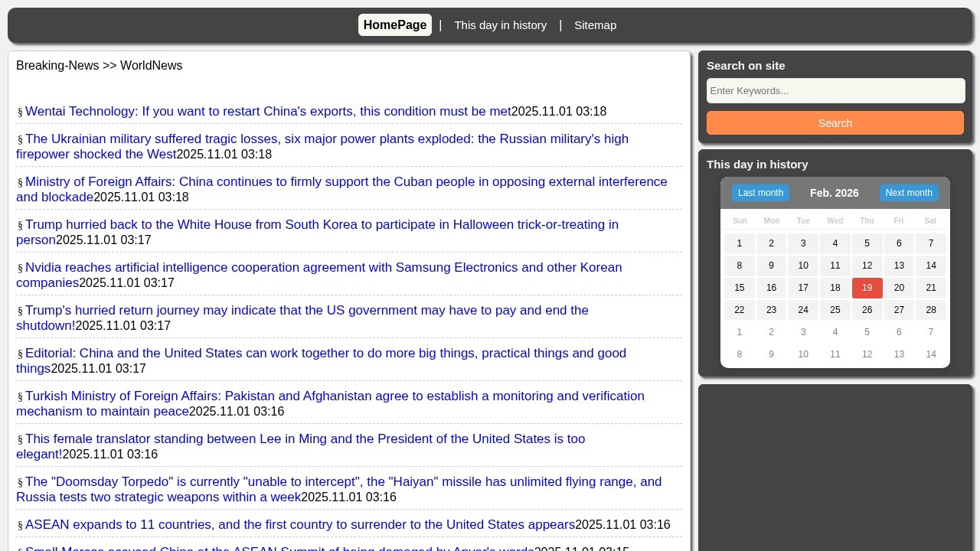This screenshot has height=551, width=980.
Task: Click the Enter Keywords search field
Action: [835, 91]
